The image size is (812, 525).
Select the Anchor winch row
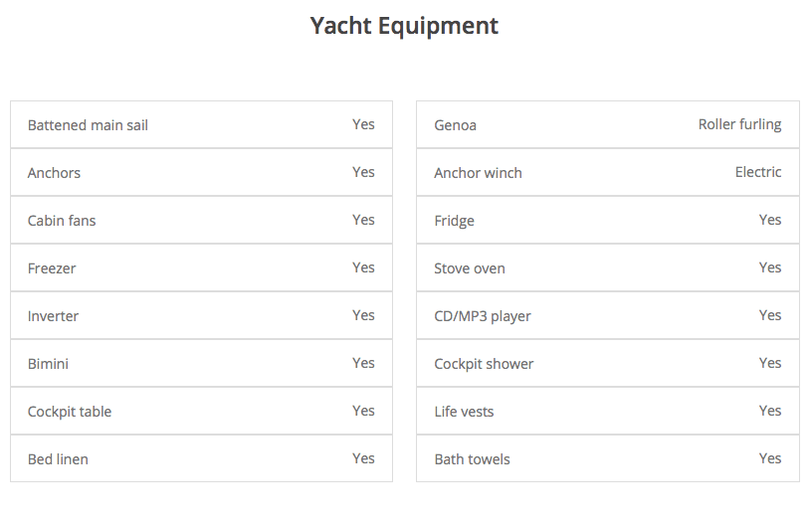click(608, 172)
